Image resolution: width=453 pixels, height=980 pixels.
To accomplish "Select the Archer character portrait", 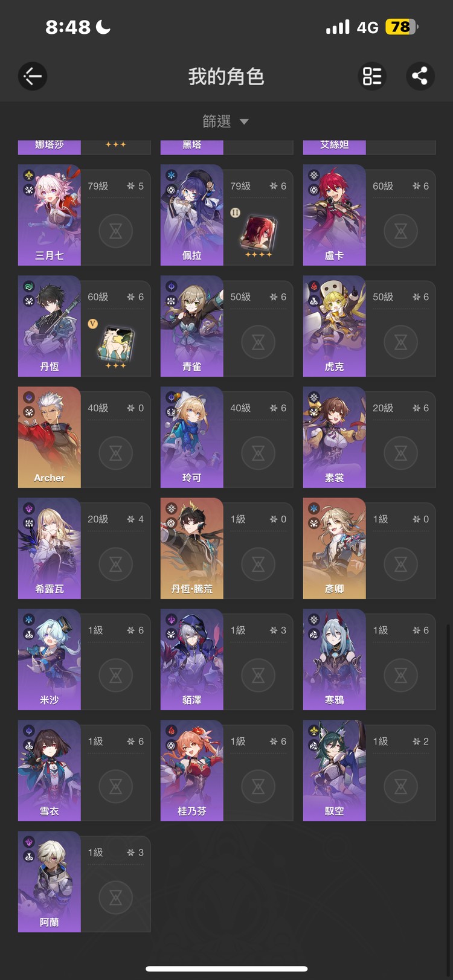I will [50, 437].
